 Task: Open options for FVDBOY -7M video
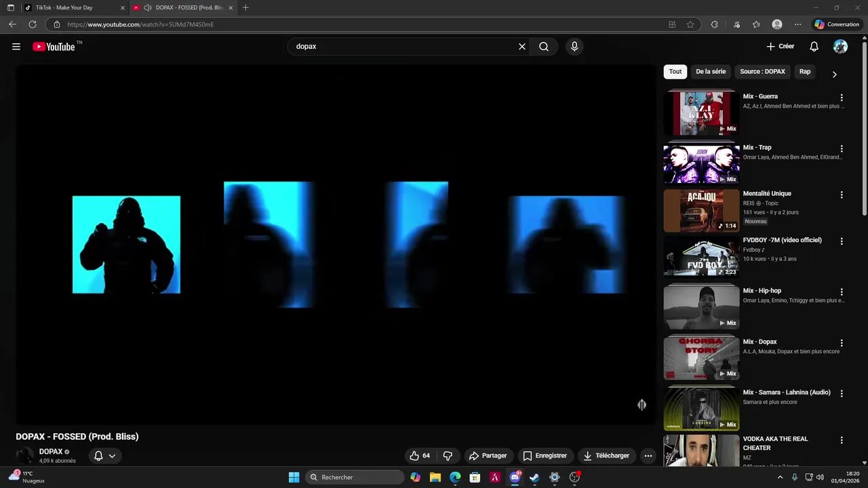tap(842, 241)
